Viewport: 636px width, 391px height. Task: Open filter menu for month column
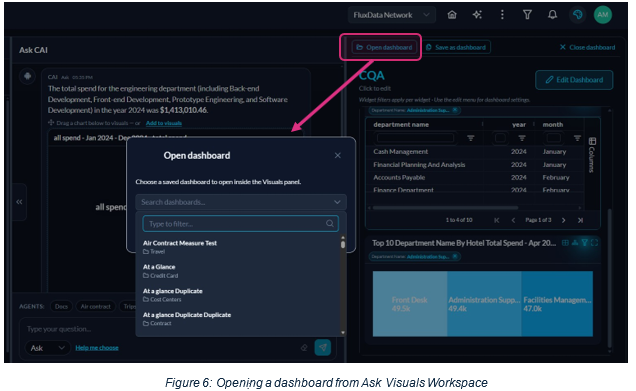point(577,138)
